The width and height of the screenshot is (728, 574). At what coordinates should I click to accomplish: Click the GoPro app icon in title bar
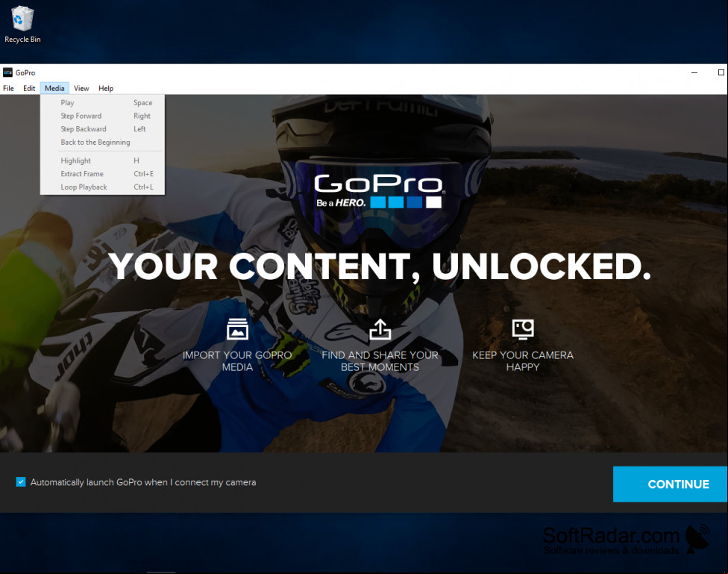(x=7, y=72)
